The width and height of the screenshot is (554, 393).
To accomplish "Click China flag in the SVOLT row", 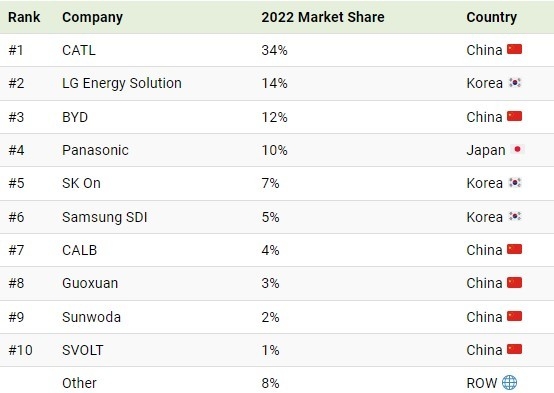I will [514, 349].
